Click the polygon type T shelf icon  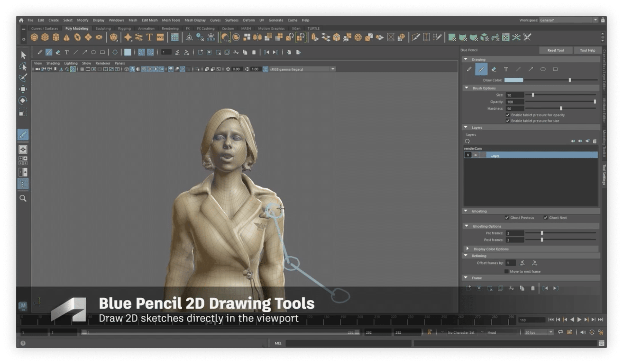point(149,37)
